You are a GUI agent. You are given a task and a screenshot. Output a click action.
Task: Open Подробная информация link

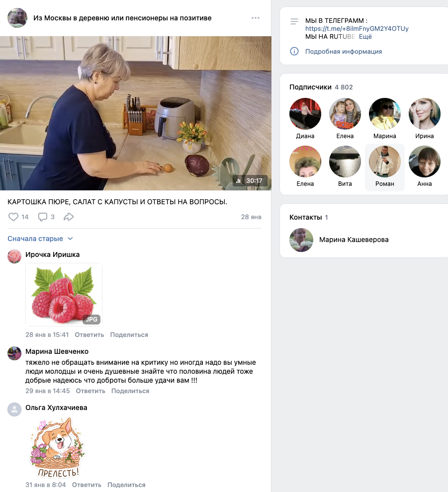pos(344,52)
